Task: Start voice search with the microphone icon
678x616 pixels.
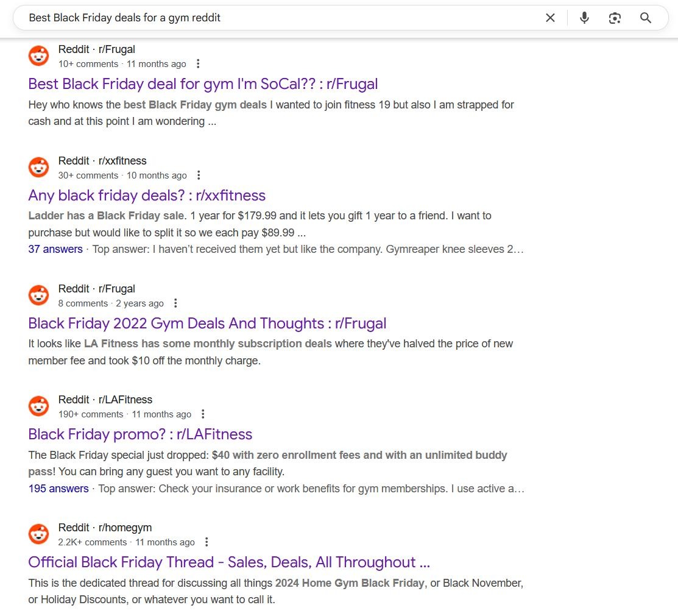Action: 584,18
